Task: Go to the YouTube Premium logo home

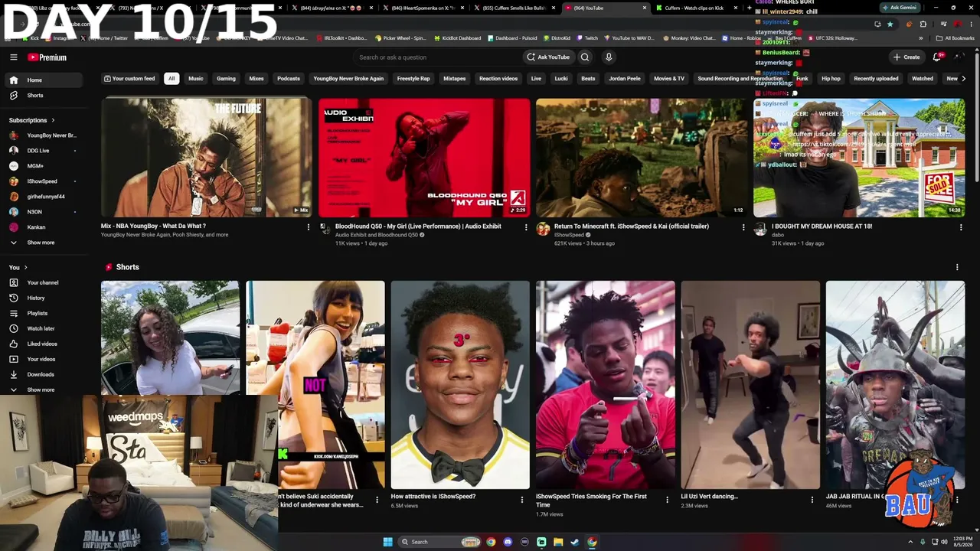Action: [x=47, y=57]
